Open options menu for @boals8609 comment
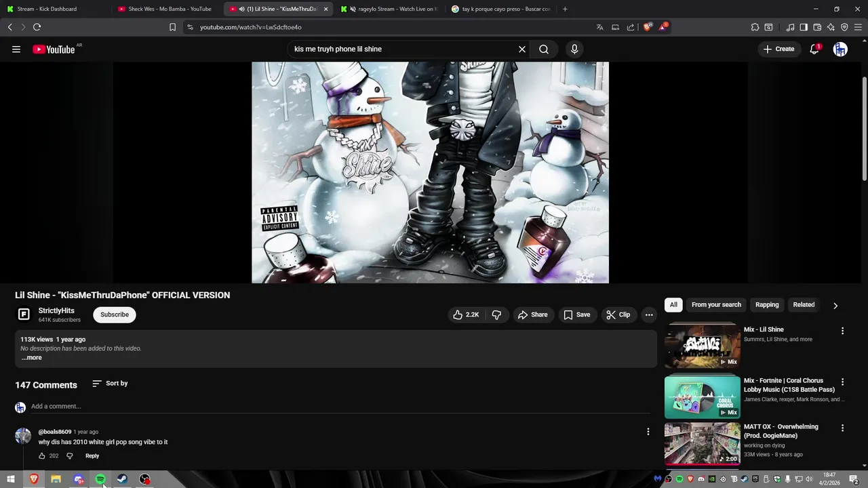 [x=648, y=432]
